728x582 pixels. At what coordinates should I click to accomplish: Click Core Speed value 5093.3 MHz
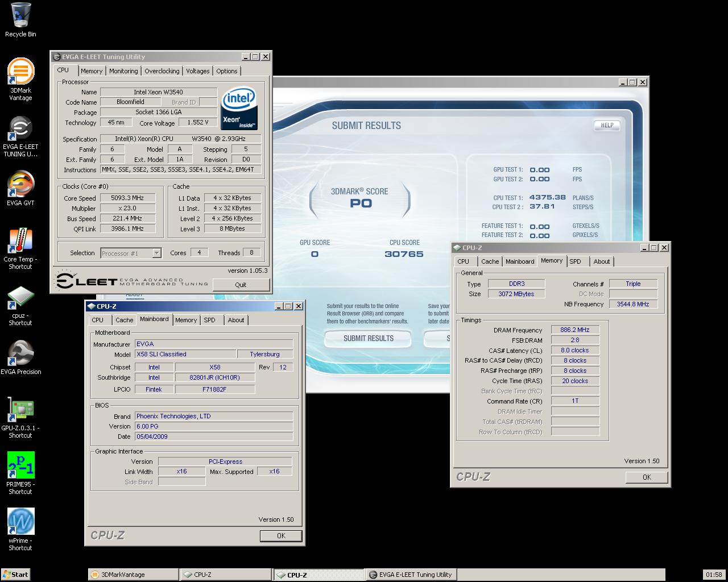[x=127, y=198]
